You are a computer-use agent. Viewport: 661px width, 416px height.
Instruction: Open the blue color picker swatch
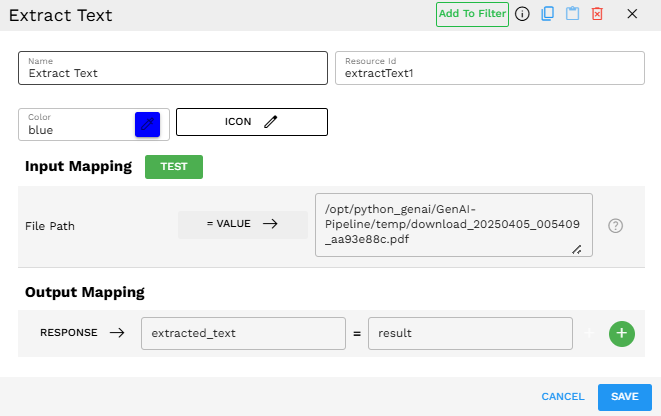tap(147, 123)
